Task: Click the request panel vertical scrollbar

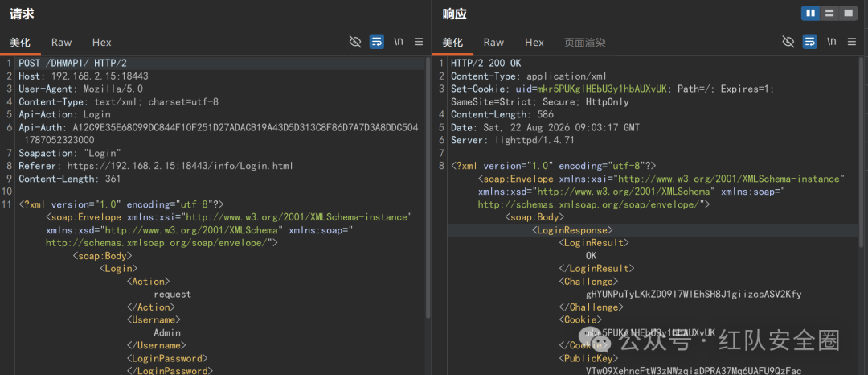Action: click(x=428, y=187)
